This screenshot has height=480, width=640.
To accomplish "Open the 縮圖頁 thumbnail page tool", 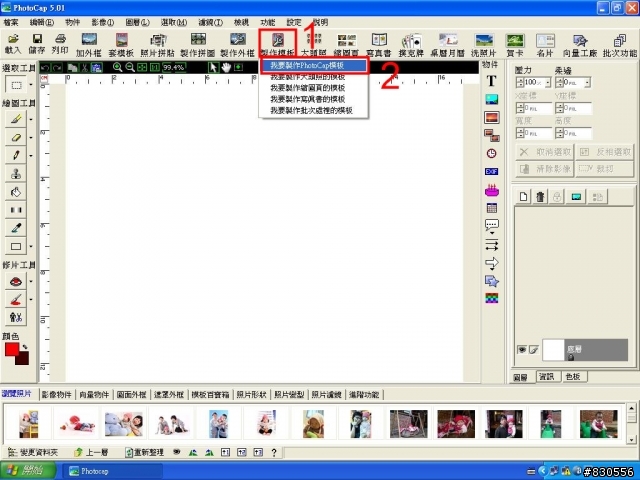I will [x=346, y=44].
